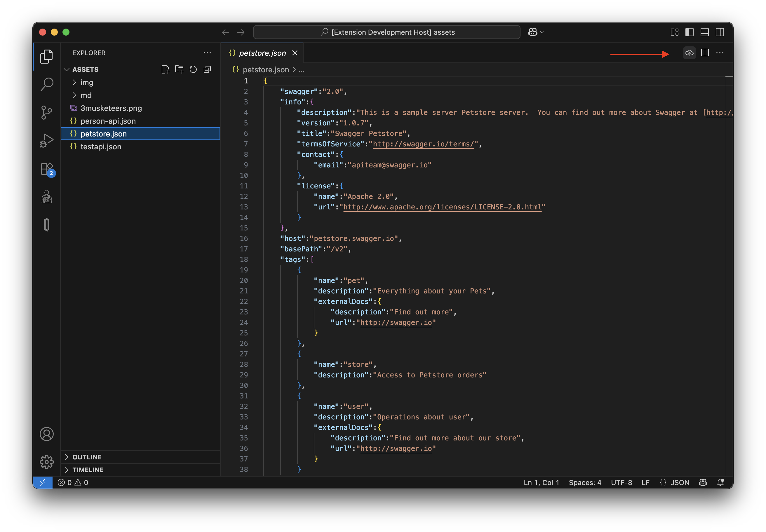Toggle the bottom Panel visibility
The width and height of the screenshot is (766, 532).
[x=705, y=32]
